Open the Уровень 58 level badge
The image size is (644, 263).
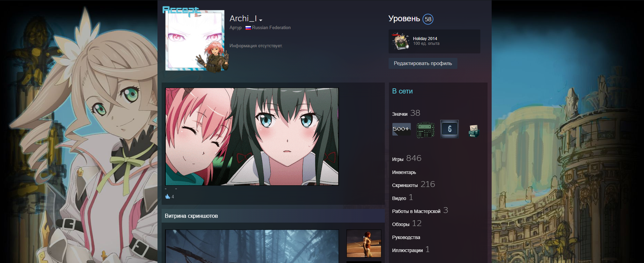click(x=428, y=19)
